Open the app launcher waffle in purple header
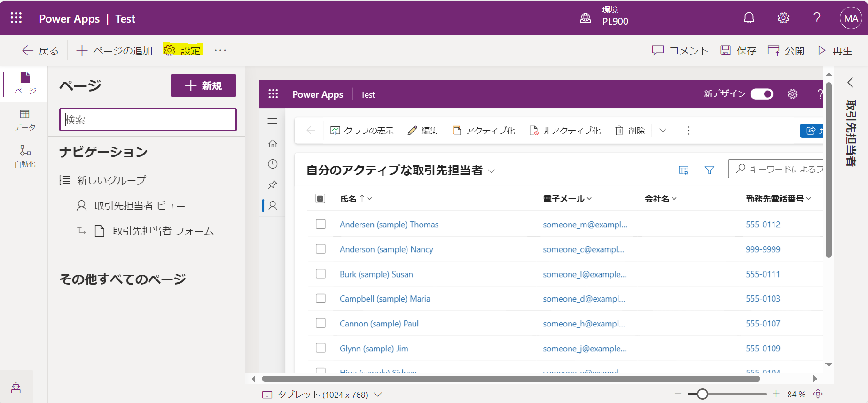868x403 pixels. coord(16,18)
